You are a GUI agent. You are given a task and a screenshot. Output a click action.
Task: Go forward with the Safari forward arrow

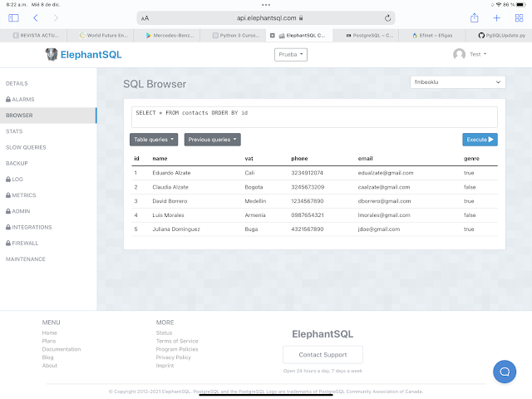pyautogui.click(x=56, y=18)
